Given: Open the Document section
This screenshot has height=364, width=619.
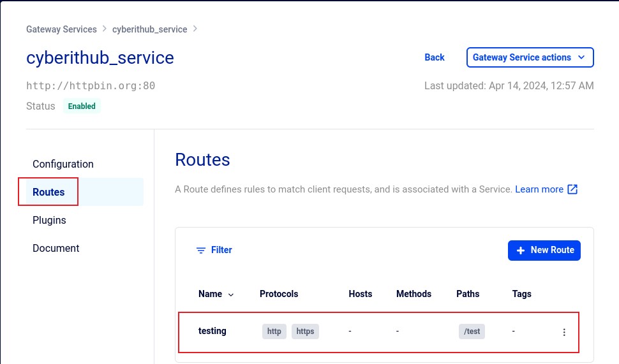Looking at the screenshot, I should pos(56,248).
